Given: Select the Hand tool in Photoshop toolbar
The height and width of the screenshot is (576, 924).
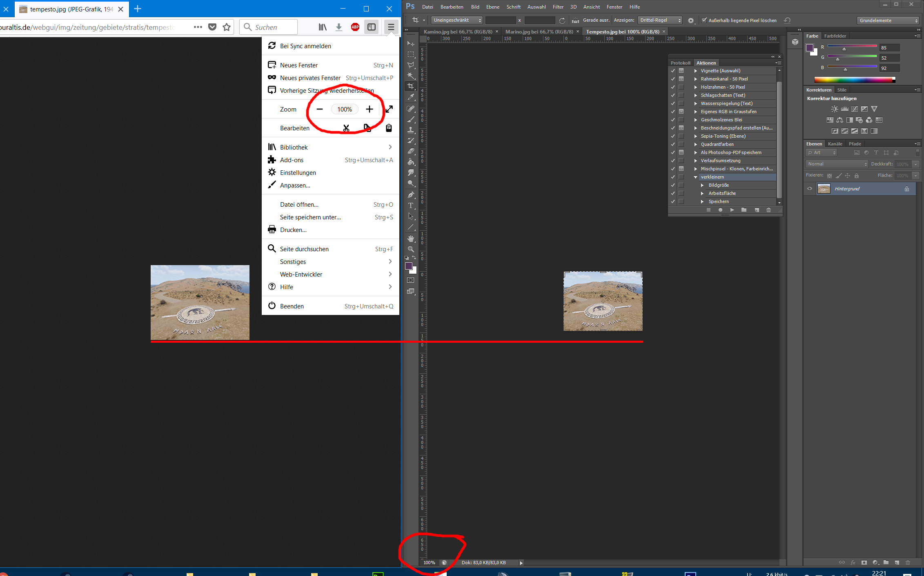Looking at the screenshot, I should tap(411, 239).
